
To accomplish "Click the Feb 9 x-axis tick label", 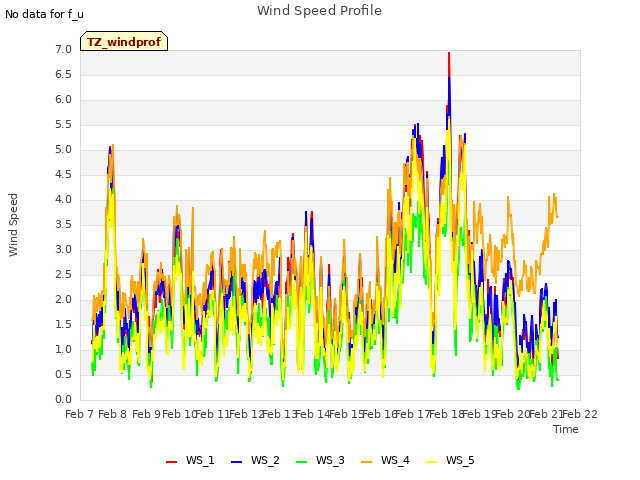I will click(147, 414).
